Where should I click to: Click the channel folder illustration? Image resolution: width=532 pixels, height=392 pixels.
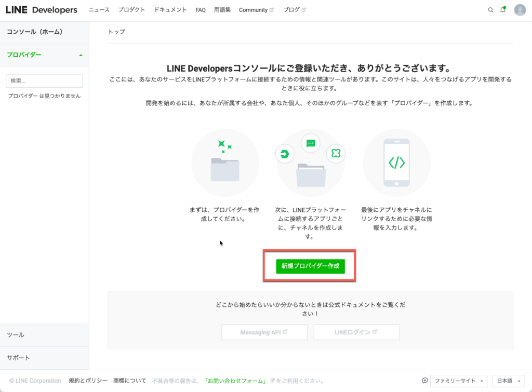point(311,163)
